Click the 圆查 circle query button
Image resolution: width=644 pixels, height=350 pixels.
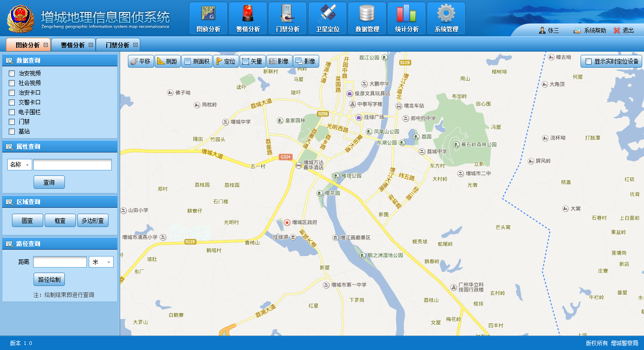pyautogui.click(x=28, y=221)
